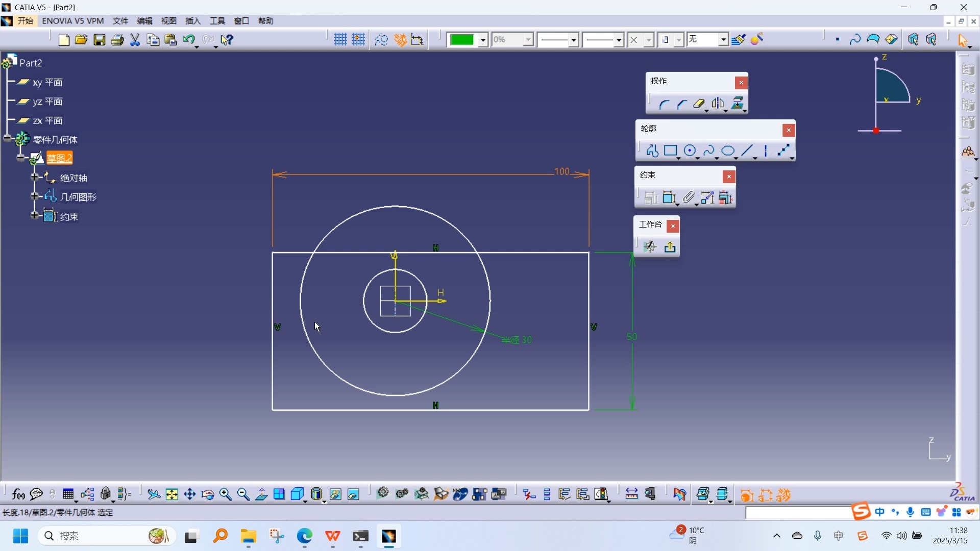Click the power input field in status bar
This screenshot has width=980, height=551.
click(x=798, y=513)
